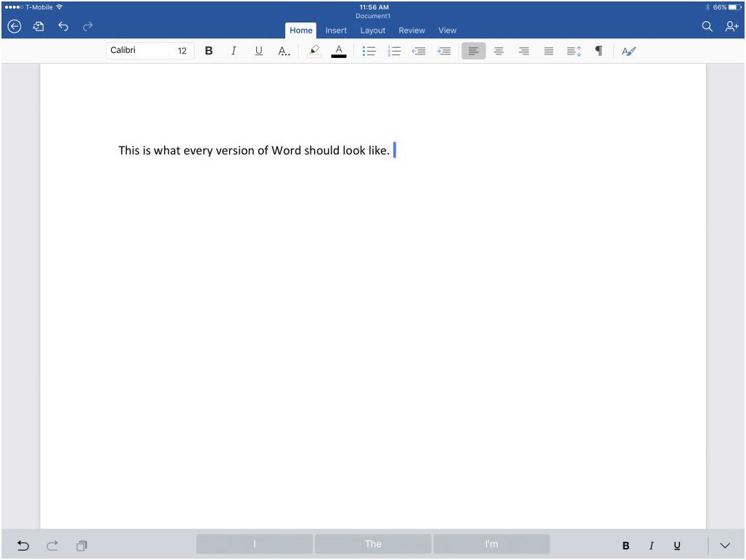Switch to the Review tab
Viewport: 746px width, 560px height.
411,30
